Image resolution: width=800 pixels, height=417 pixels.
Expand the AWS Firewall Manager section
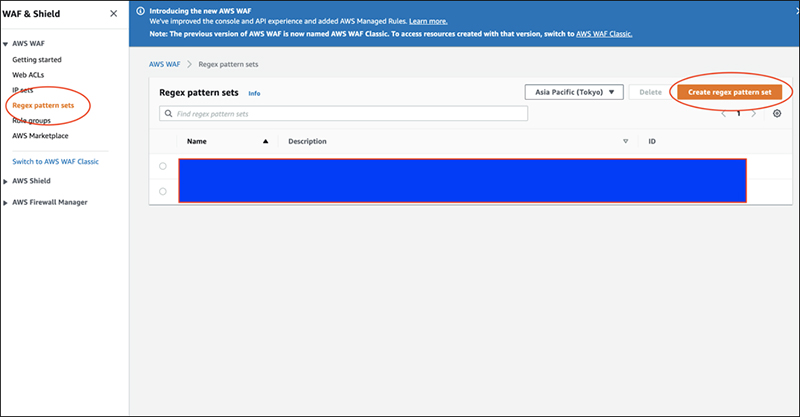(7, 202)
